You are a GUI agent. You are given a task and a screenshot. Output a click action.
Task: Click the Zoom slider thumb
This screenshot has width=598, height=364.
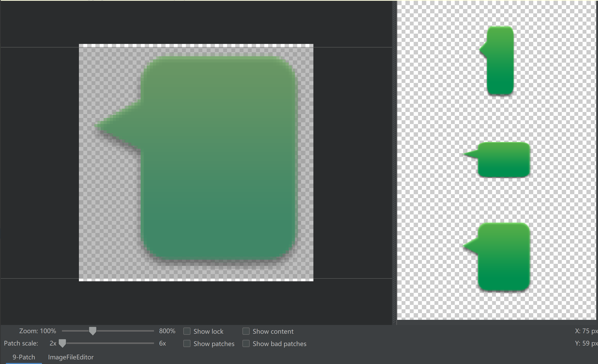[93, 331]
